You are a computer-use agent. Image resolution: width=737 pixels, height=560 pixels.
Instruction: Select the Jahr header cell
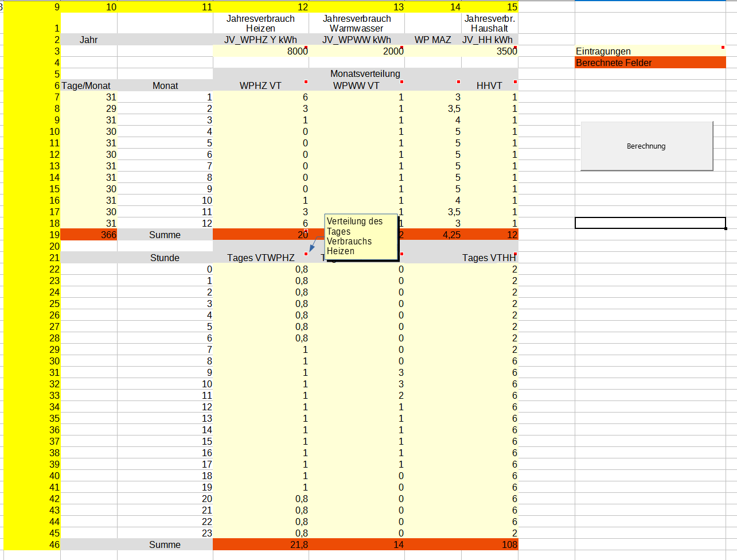tap(89, 40)
